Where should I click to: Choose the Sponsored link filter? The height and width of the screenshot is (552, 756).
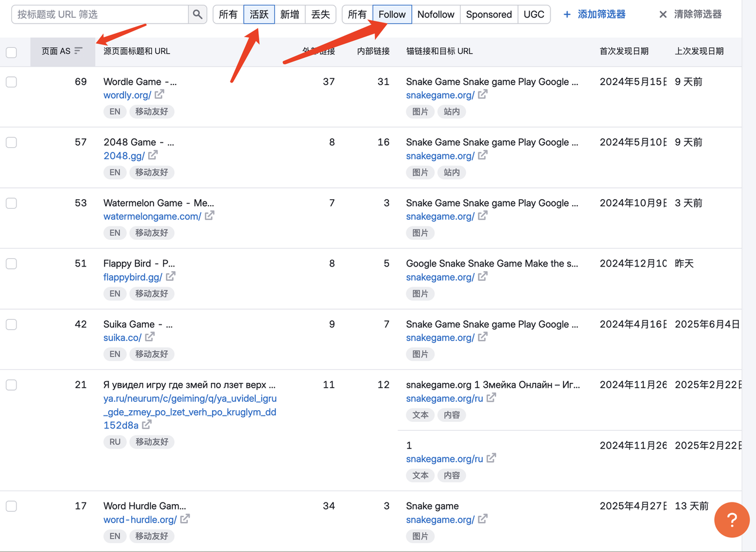coord(488,15)
